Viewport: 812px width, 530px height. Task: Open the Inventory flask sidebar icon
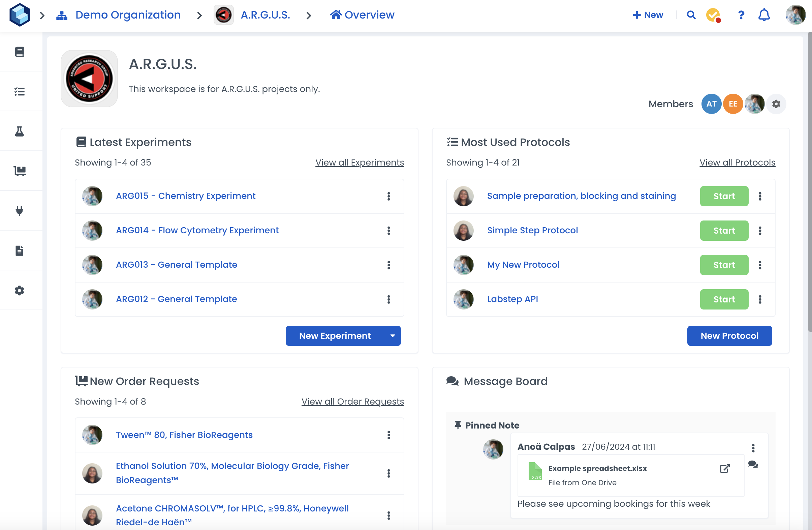coord(20,131)
